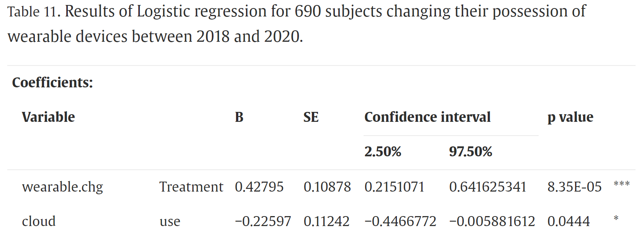
Task: Click the Variable column header
Action: coord(48,117)
